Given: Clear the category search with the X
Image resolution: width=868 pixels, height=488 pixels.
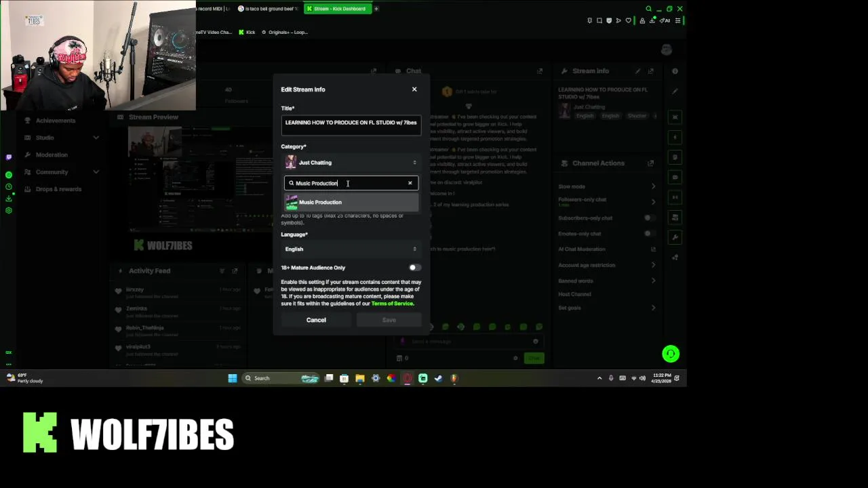Looking at the screenshot, I should point(410,183).
